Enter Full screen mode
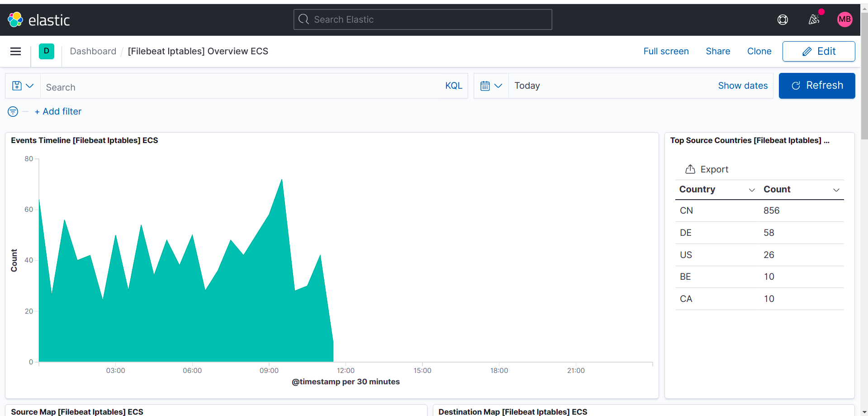The height and width of the screenshot is (416, 868). click(666, 51)
